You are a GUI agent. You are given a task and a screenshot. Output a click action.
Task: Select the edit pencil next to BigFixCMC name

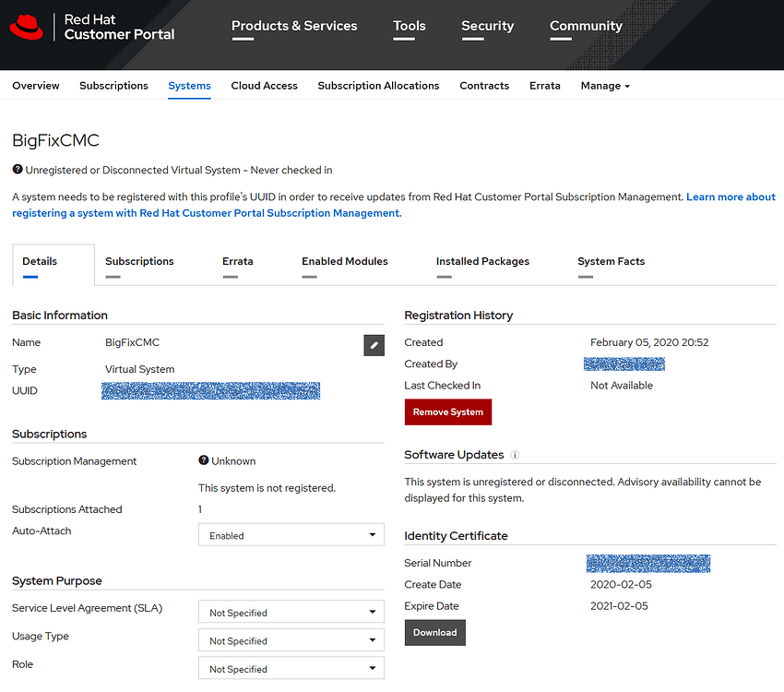pyautogui.click(x=374, y=344)
